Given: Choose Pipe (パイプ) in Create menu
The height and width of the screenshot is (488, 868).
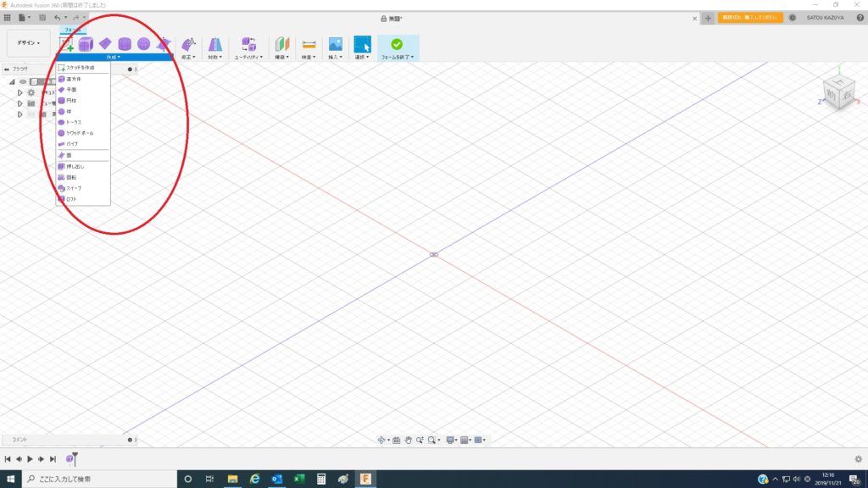Looking at the screenshot, I should (83, 144).
